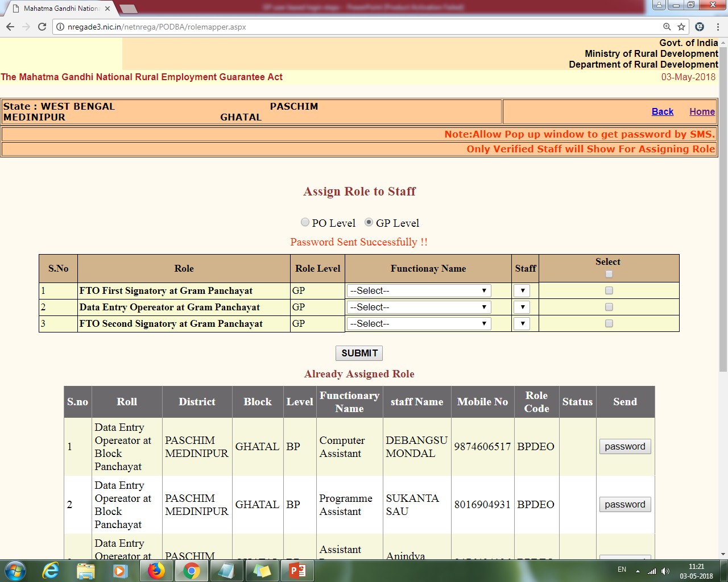Click the 'Role Code' column header

point(537,402)
